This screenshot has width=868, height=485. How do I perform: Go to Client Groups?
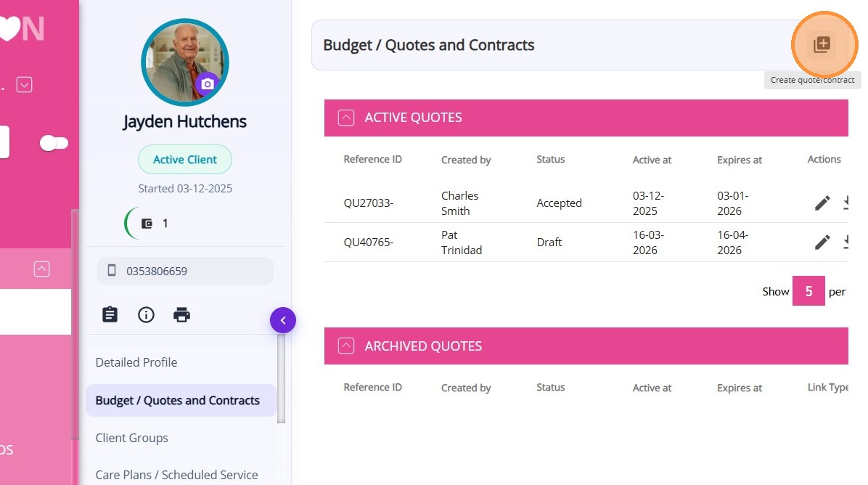click(x=132, y=438)
